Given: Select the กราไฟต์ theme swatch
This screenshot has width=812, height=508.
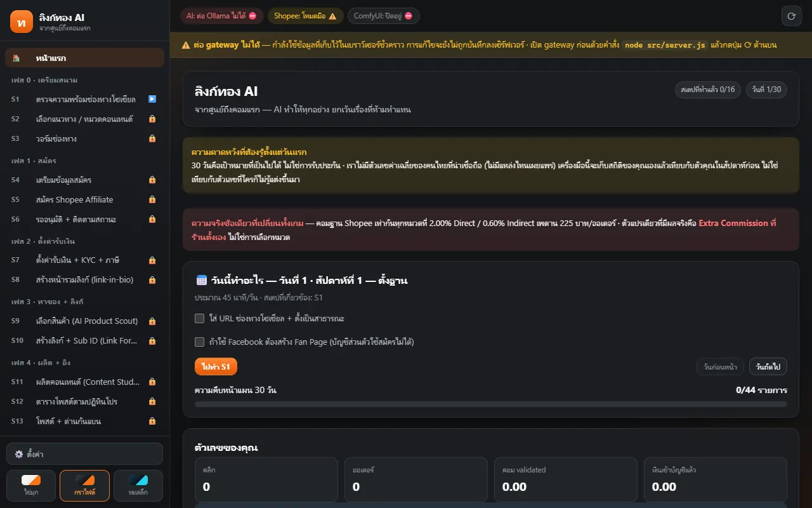Looking at the screenshot, I should coord(84,486).
